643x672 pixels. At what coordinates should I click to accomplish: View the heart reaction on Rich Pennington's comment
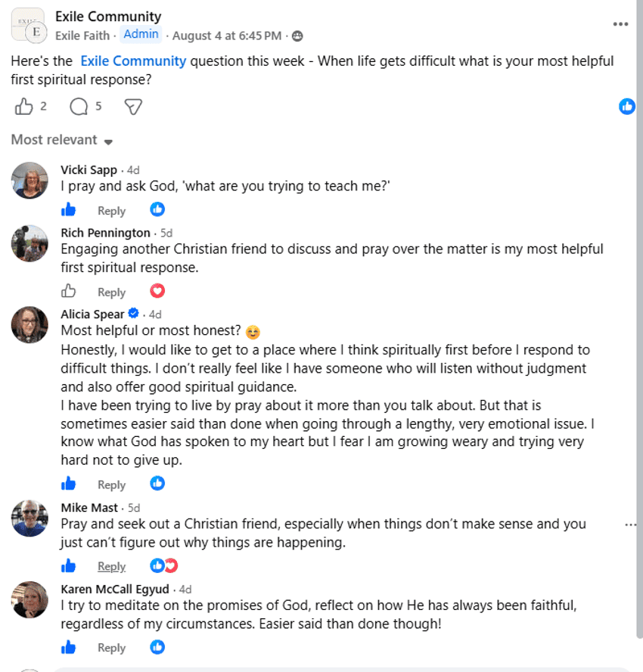(157, 291)
